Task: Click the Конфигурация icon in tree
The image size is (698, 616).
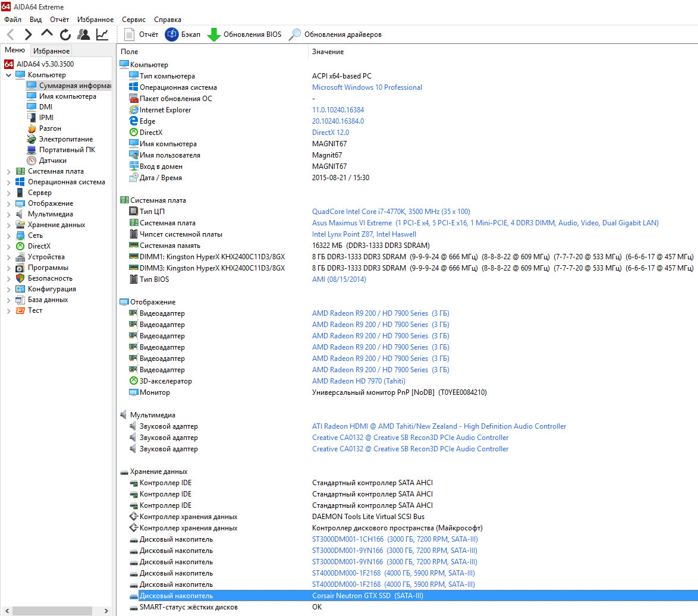Action: [x=20, y=289]
